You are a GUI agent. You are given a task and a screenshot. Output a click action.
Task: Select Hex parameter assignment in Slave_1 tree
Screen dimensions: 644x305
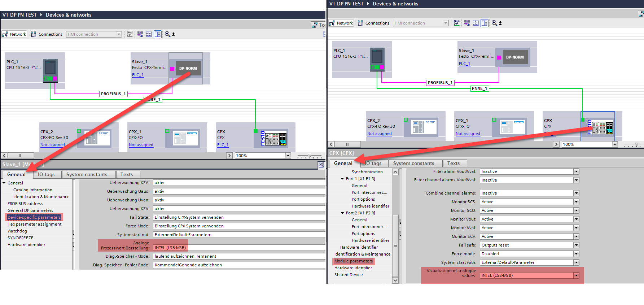pyautogui.click(x=34, y=224)
